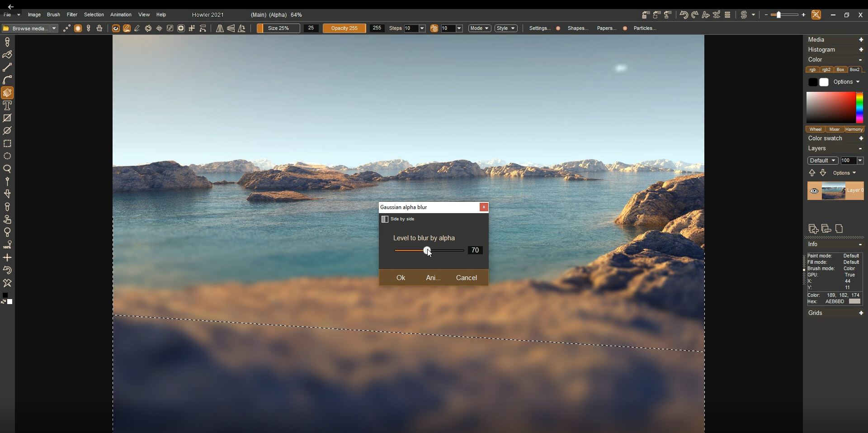Click the undo rotate tool in left toolbar
This screenshot has width=868, height=433.
pyautogui.click(x=7, y=270)
